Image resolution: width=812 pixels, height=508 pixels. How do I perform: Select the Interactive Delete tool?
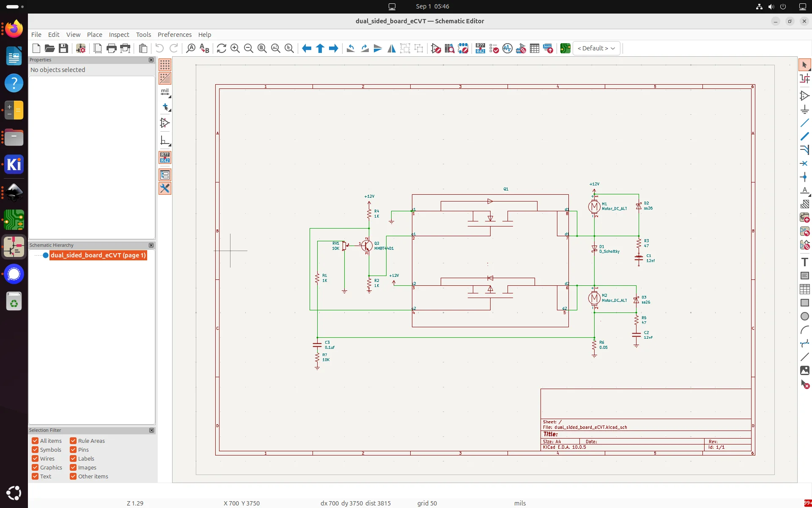tap(804, 384)
